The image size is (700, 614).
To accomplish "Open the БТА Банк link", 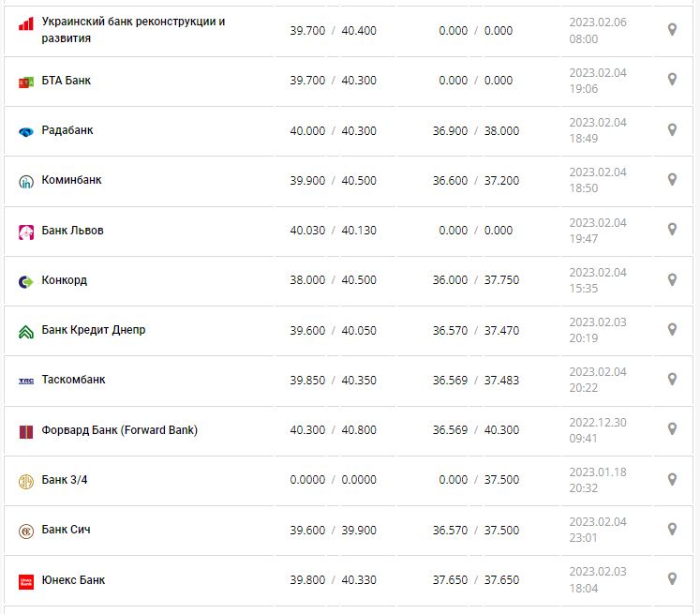I will (67, 81).
